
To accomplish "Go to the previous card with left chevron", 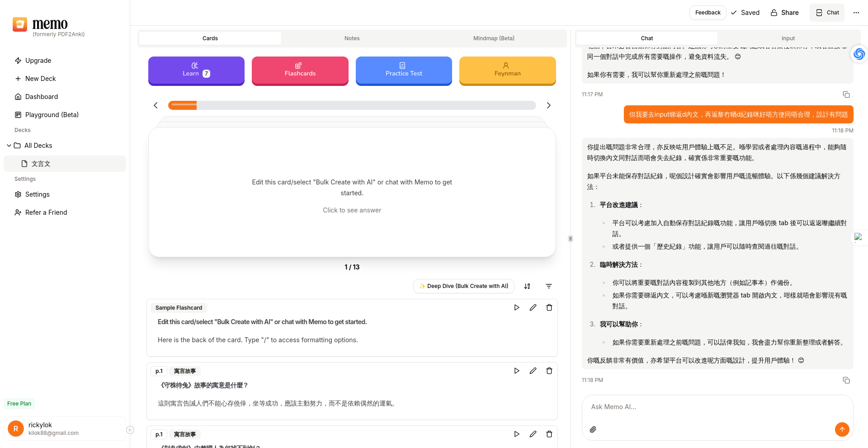I will point(156,105).
